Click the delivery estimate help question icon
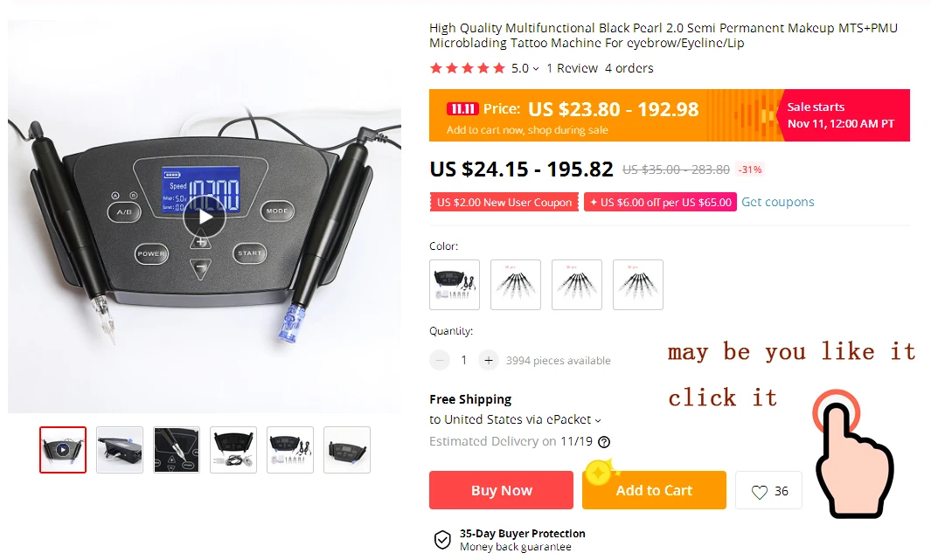This screenshot has width=931, height=560. [604, 442]
